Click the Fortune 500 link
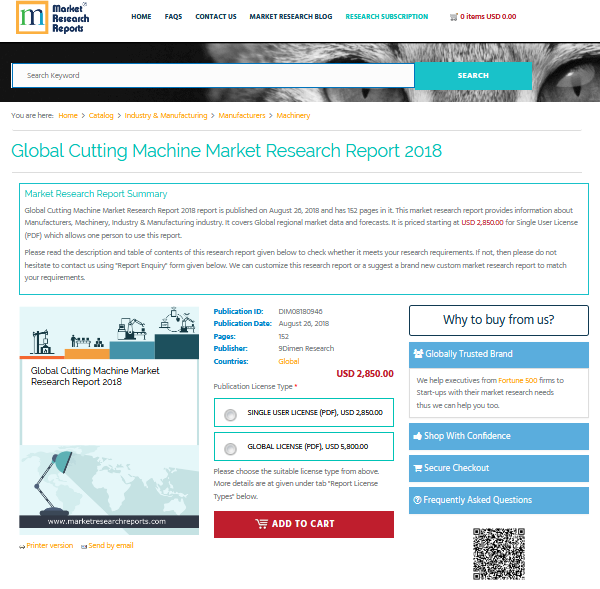Screen dimensions: 600x589 click(x=518, y=380)
